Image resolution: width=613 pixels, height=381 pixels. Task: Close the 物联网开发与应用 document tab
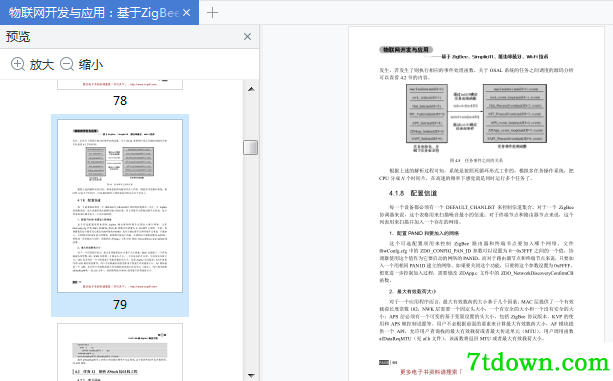click(186, 13)
